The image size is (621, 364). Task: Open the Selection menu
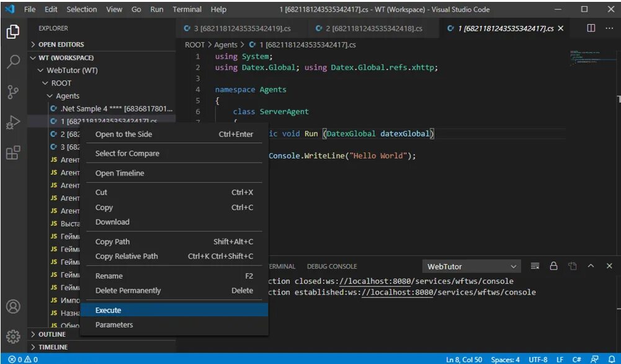[x=82, y=9]
